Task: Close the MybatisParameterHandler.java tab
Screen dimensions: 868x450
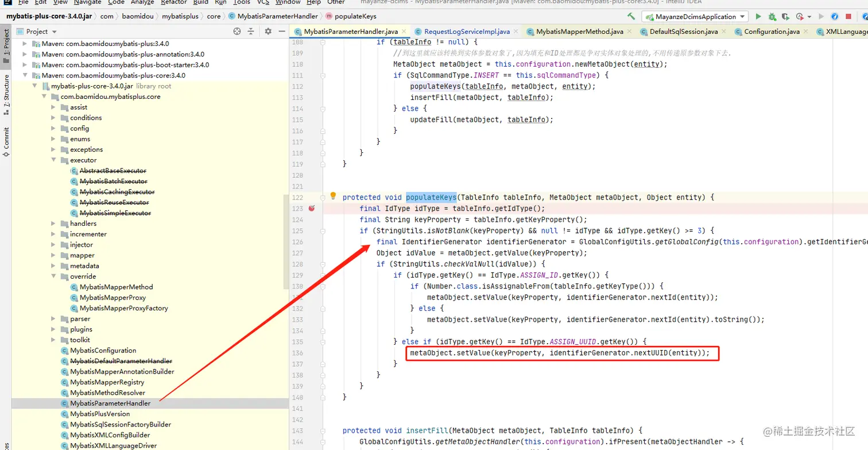Action: (x=404, y=32)
